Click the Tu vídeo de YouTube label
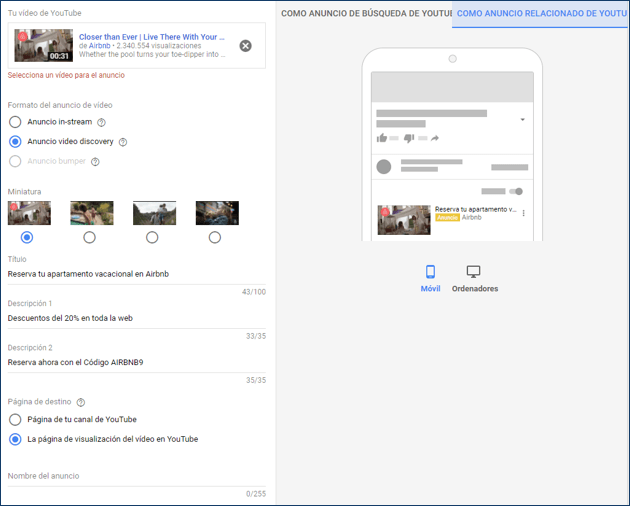This screenshot has height=506, width=630. pos(45,13)
